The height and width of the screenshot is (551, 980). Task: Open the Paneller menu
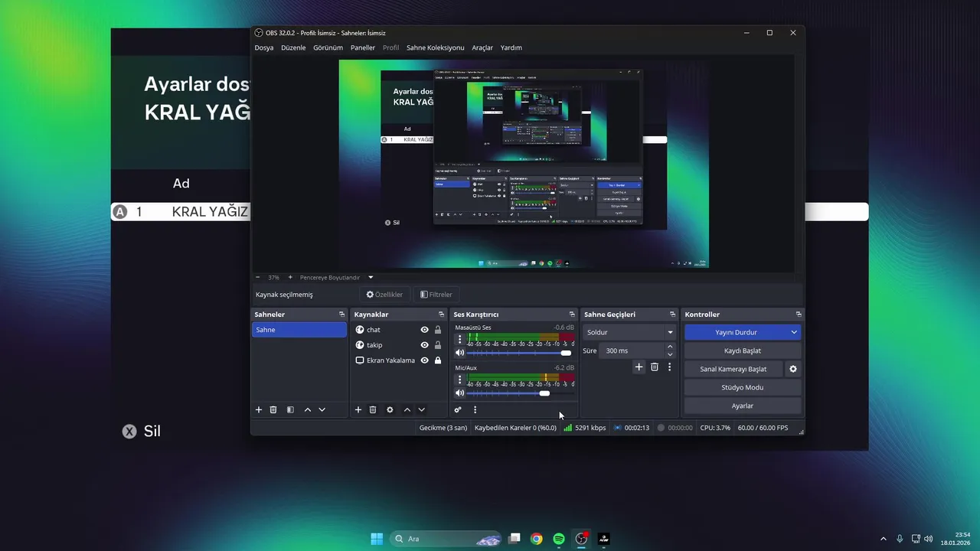point(363,47)
